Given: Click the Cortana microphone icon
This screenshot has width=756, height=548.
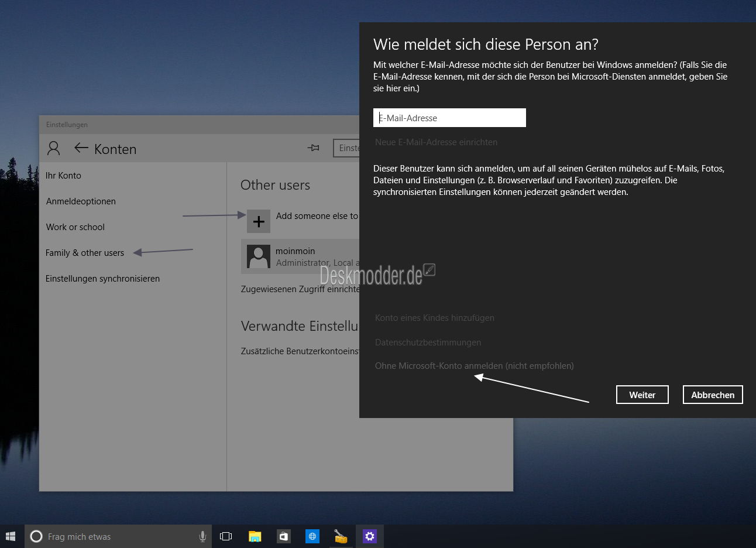Looking at the screenshot, I should pos(202,536).
